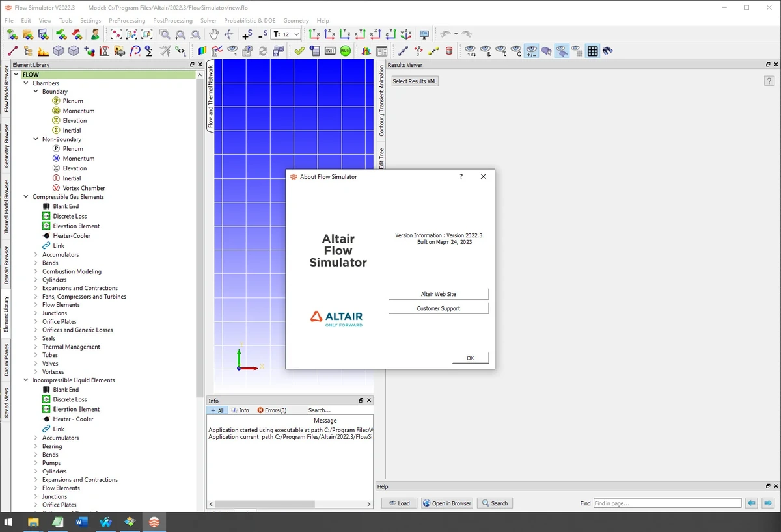Image resolution: width=781 pixels, height=532 pixels.
Task: Open the Windows Start menu
Action: [9, 522]
